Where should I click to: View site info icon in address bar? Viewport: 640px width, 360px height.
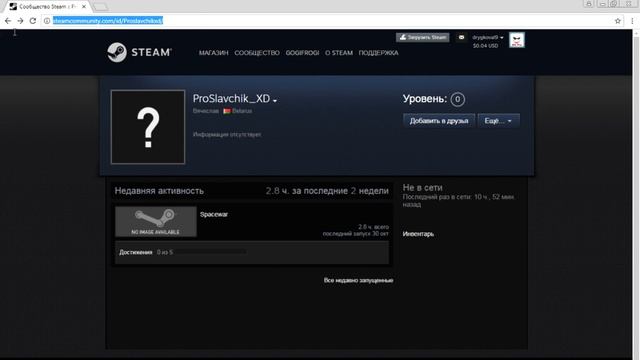(x=47, y=20)
